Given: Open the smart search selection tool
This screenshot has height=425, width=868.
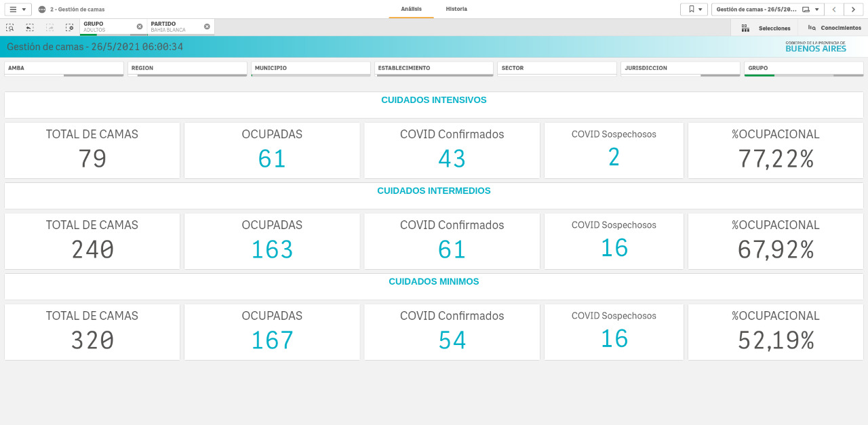Looking at the screenshot, I should [10, 28].
